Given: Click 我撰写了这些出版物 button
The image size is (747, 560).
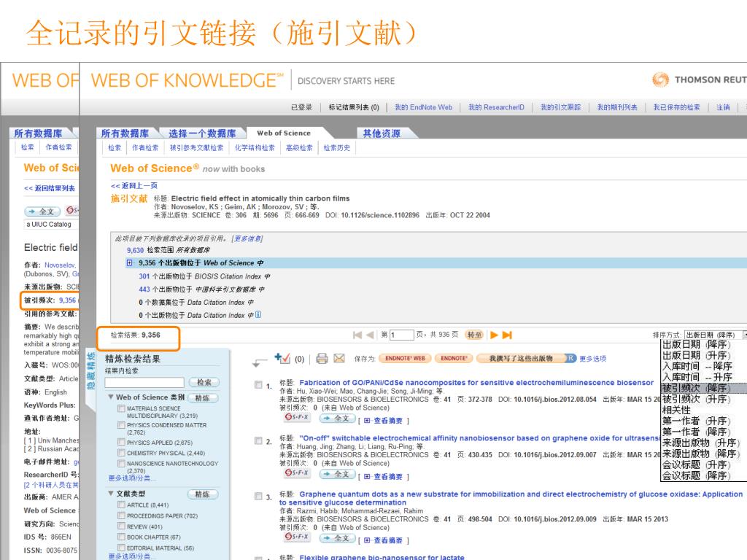Looking at the screenshot, I should pyautogui.click(x=521, y=359).
